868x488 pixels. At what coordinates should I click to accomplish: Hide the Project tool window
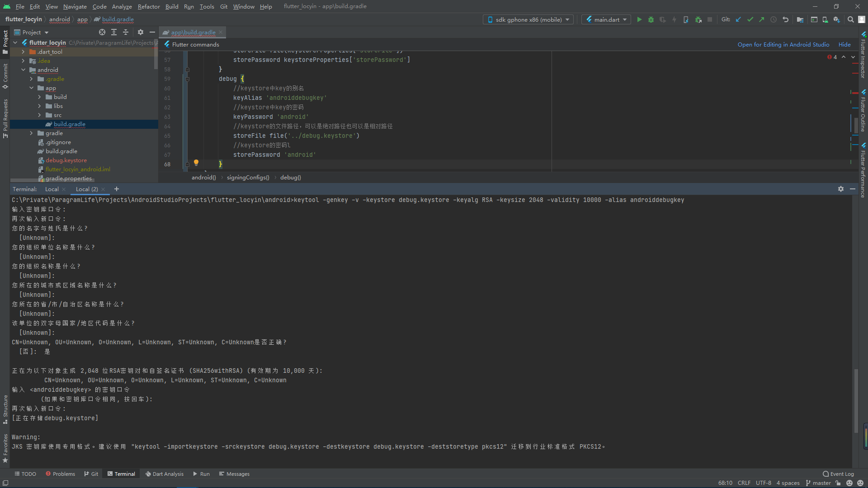[152, 32]
